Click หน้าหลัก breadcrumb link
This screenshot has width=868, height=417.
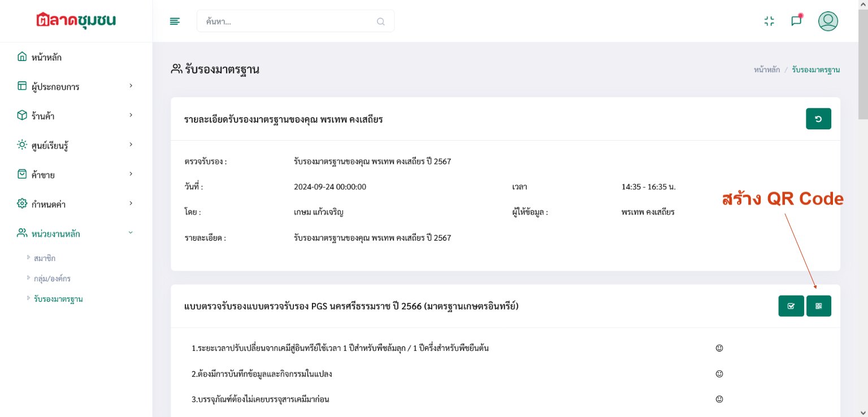[x=766, y=69]
